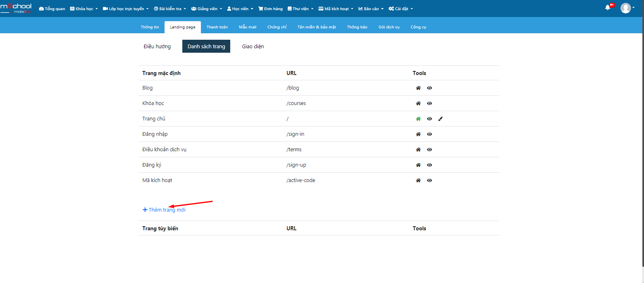Screen dimensions: 644x283
Task: Open the Điều hướng sub-tab
Action: coord(157,46)
